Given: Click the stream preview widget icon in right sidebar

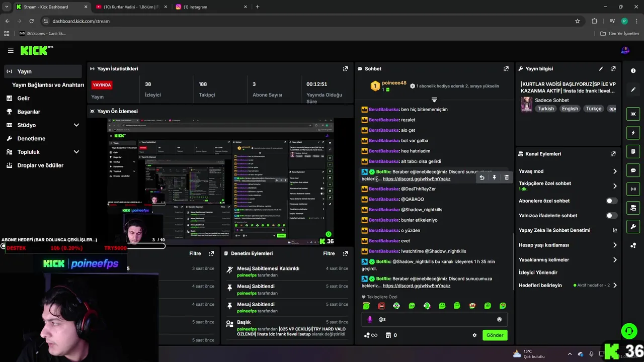Looking at the screenshot, I should 633,114.
